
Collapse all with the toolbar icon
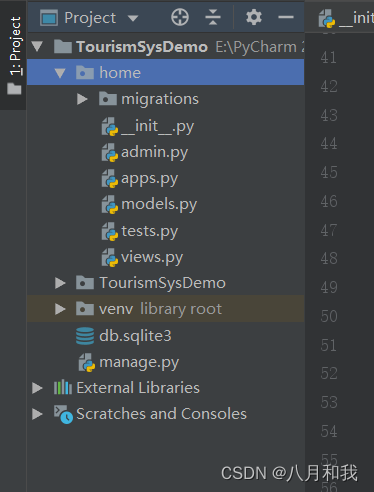[213, 17]
